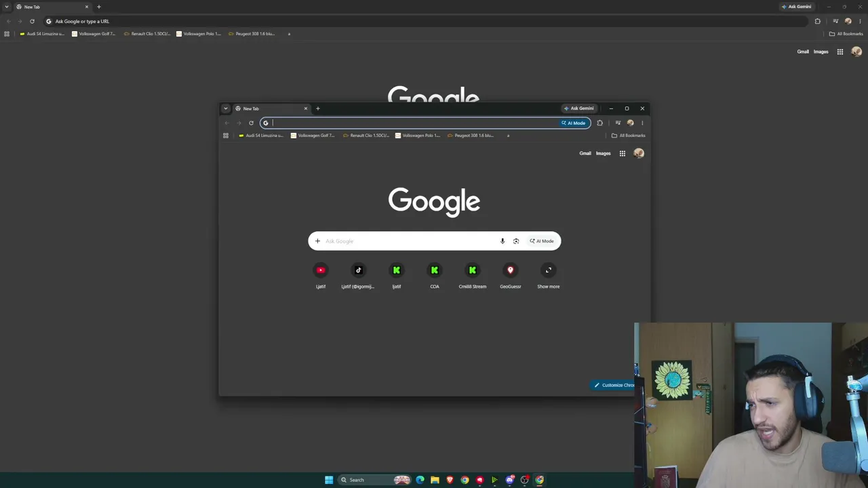The height and width of the screenshot is (488, 868).
Task: Search by image with the Lens icon
Action: 516,241
